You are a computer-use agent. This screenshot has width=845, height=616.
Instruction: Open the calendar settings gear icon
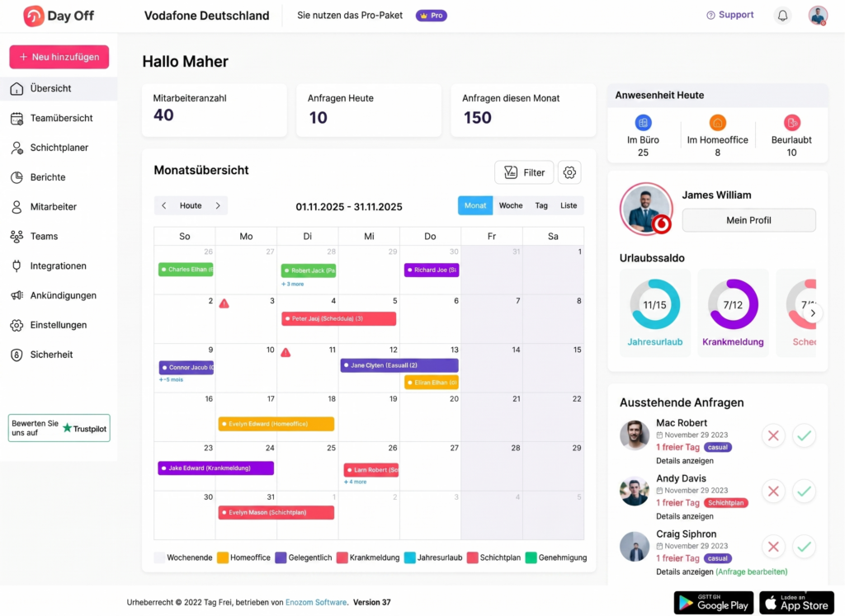click(569, 172)
